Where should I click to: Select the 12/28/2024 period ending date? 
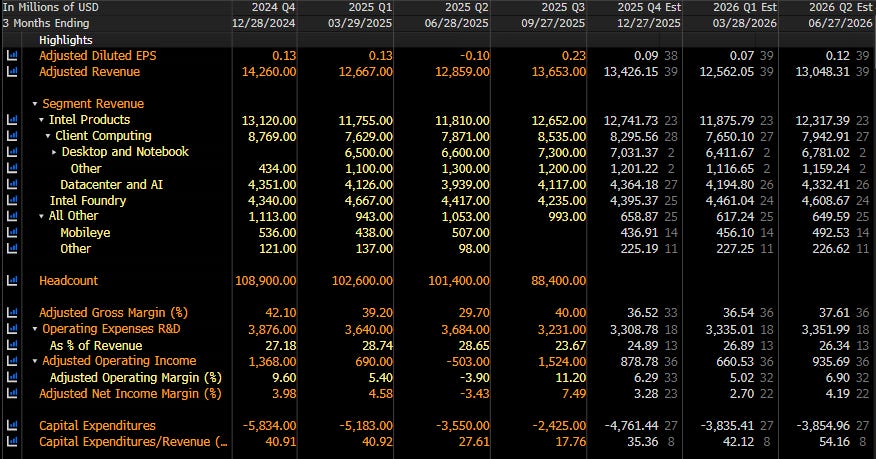coord(264,23)
